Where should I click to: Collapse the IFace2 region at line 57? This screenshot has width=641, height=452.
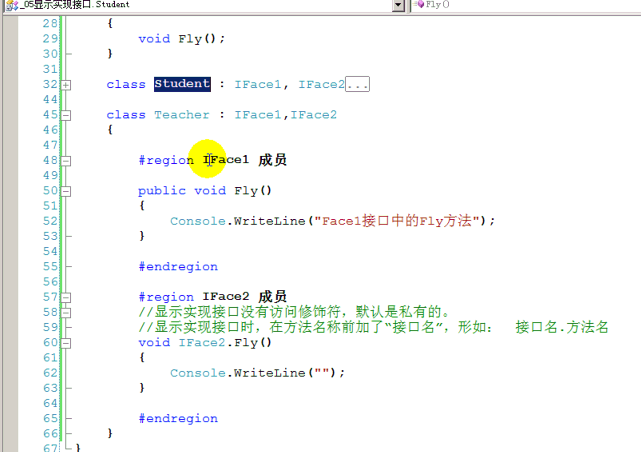[x=66, y=298]
